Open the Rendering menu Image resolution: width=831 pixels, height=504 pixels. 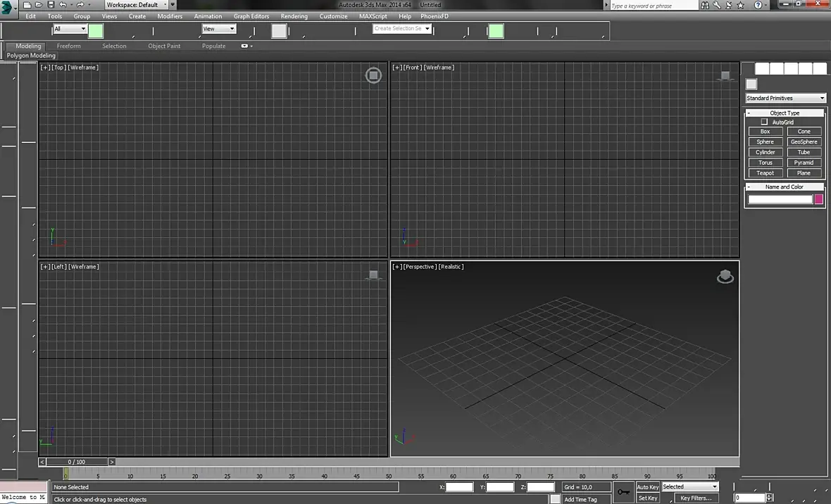tap(294, 16)
